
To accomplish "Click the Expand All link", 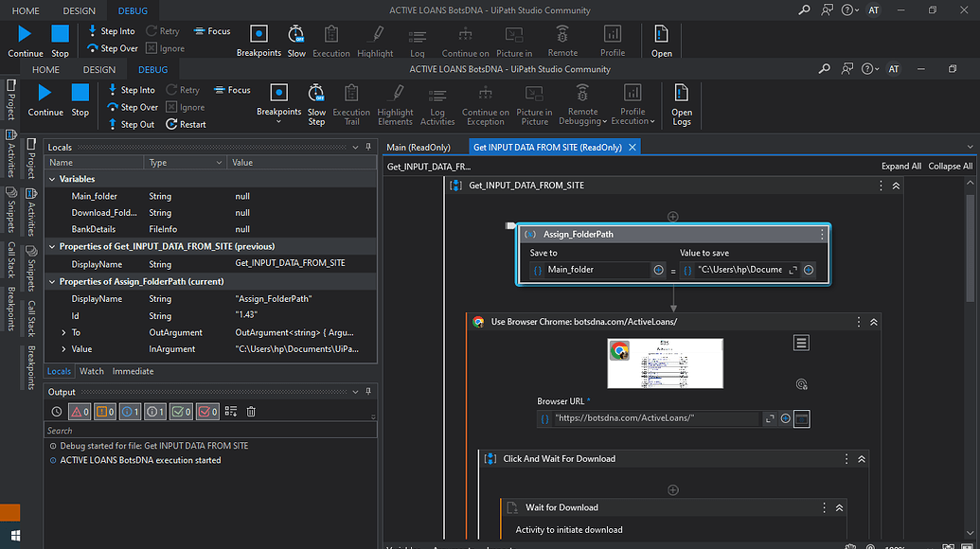I will (900, 166).
